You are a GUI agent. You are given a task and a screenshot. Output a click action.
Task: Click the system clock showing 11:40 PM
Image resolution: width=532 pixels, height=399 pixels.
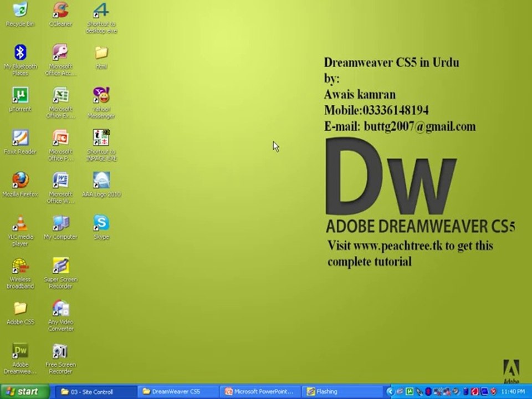point(513,392)
